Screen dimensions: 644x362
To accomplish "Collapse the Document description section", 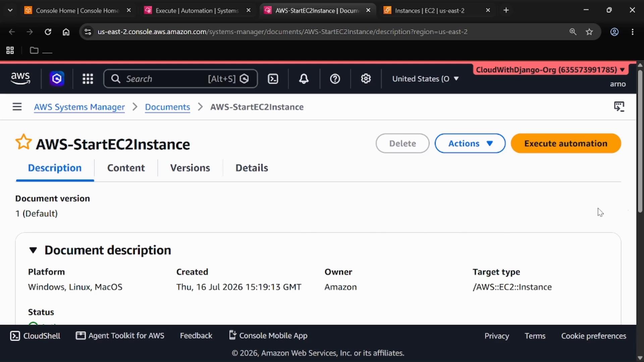I will tap(33, 250).
